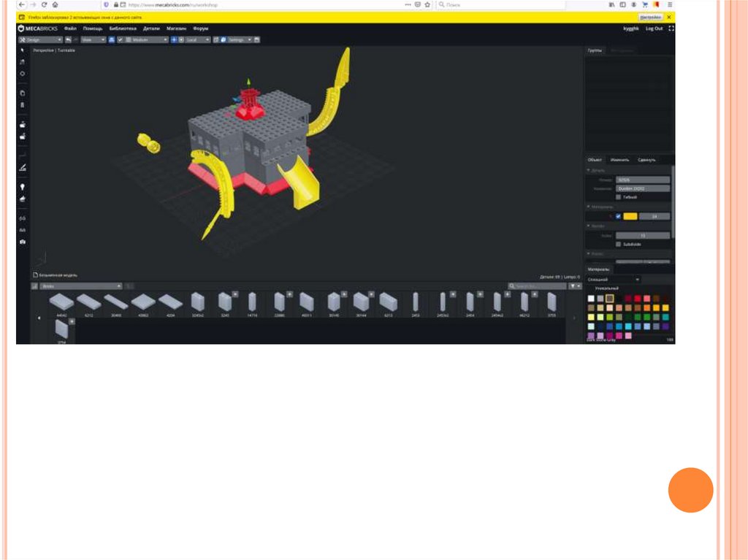Switch to the Группы tab

point(595,50)
